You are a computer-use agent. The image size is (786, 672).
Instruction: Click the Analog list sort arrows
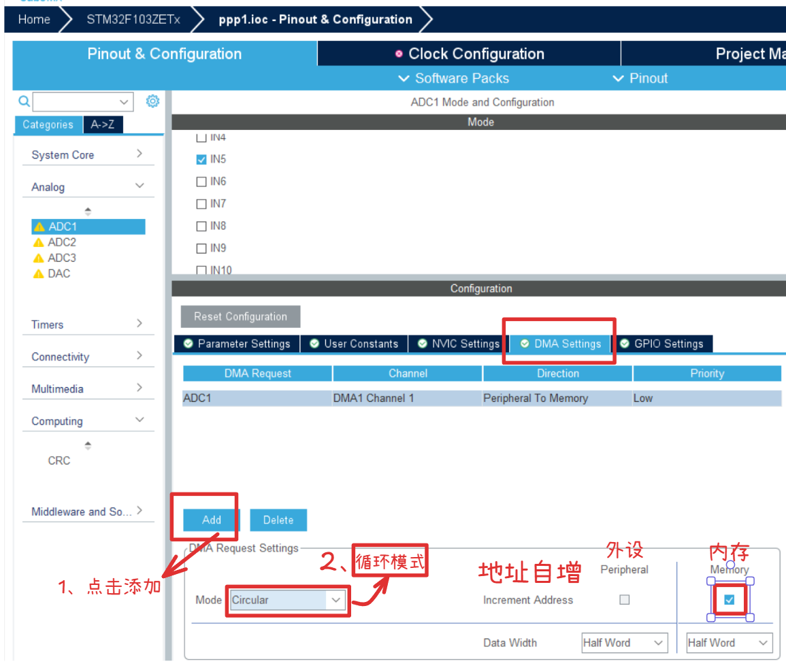point(88,212)
